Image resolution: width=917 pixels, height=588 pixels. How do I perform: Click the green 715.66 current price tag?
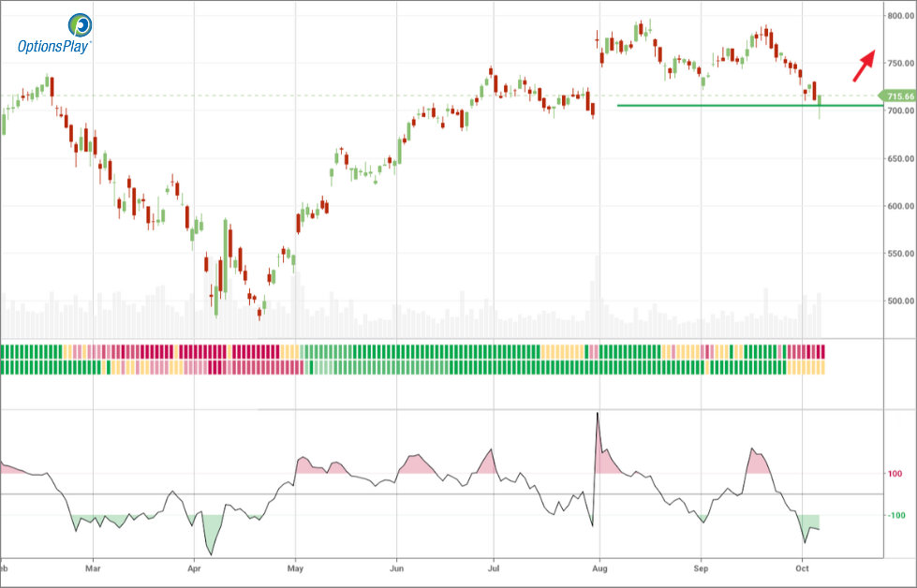pyautogui.click(x=896, y=96)
